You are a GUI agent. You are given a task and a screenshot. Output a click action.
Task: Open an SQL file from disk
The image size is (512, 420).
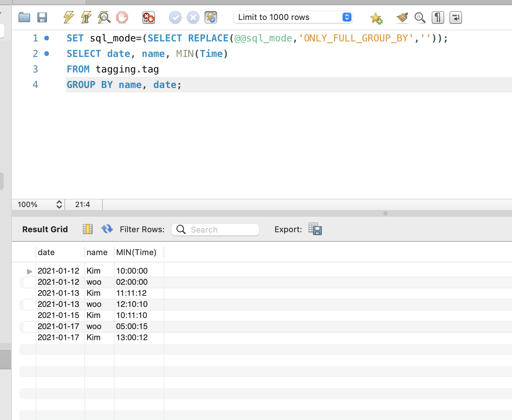[24, 17]
